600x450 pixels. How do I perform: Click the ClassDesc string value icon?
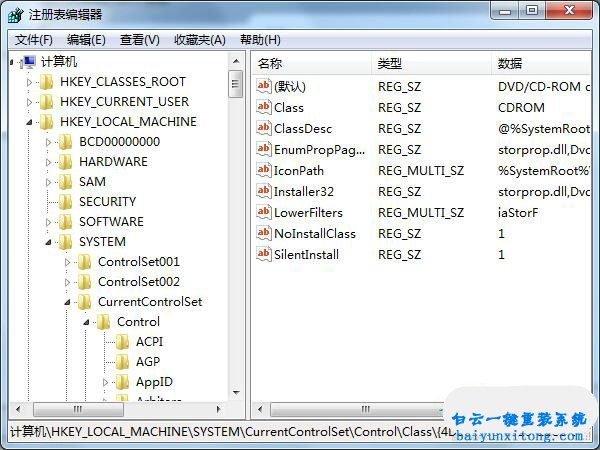264,128
